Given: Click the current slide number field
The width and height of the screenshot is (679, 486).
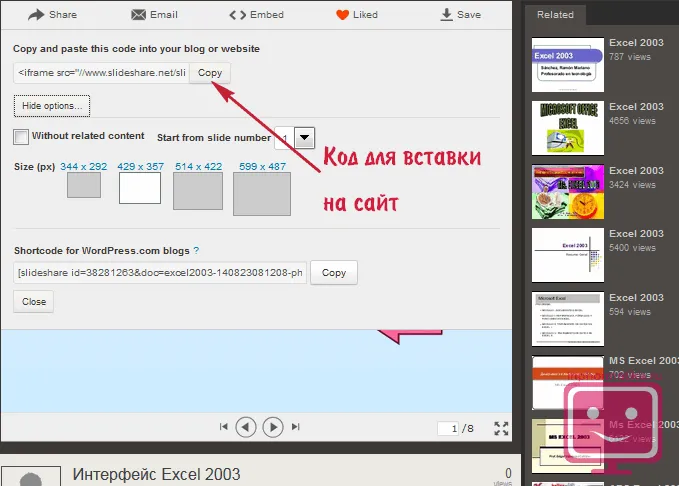Looking at the screenshot, I should point(448,428).
